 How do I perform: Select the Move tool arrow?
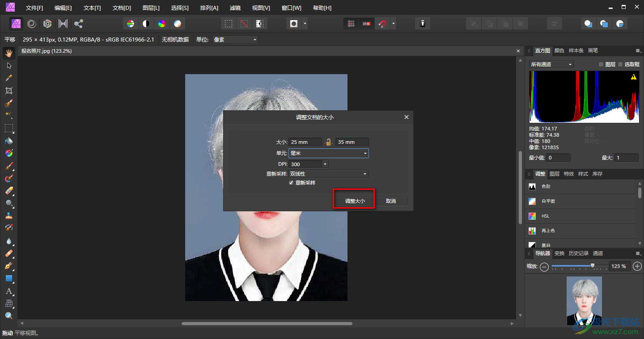8,66
